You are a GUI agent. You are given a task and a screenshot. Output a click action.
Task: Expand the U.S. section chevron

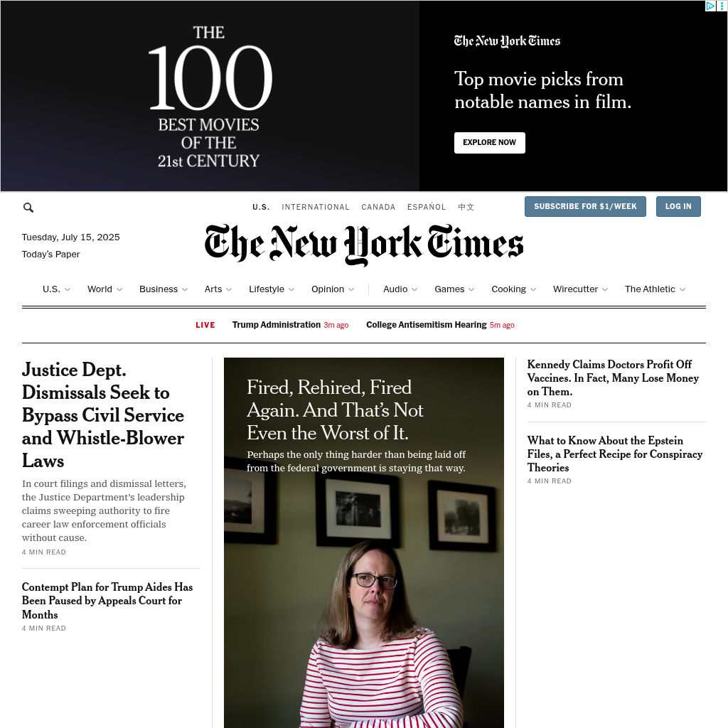coord(68,289)
